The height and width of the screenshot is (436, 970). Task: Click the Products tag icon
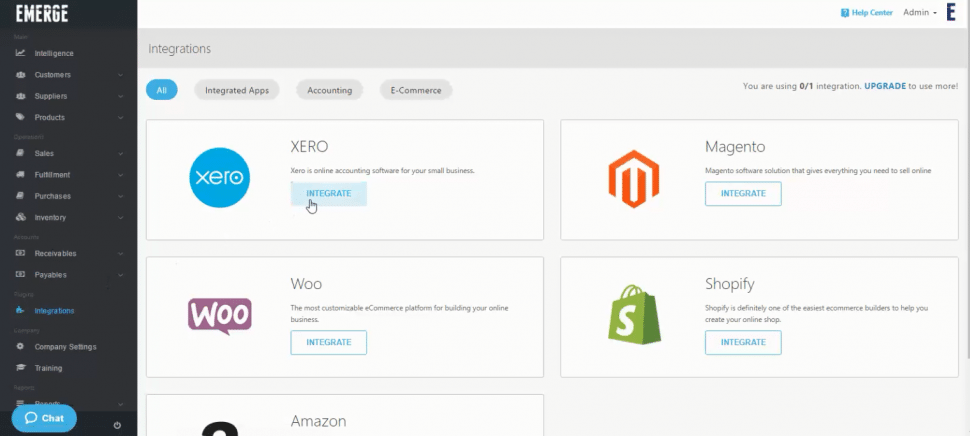(x=20, y=117)
